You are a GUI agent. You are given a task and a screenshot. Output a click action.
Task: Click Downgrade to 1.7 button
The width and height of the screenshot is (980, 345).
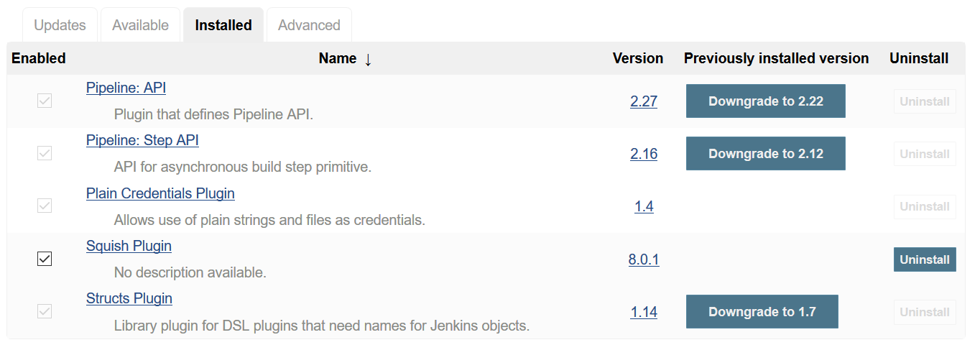coord(762,312)
